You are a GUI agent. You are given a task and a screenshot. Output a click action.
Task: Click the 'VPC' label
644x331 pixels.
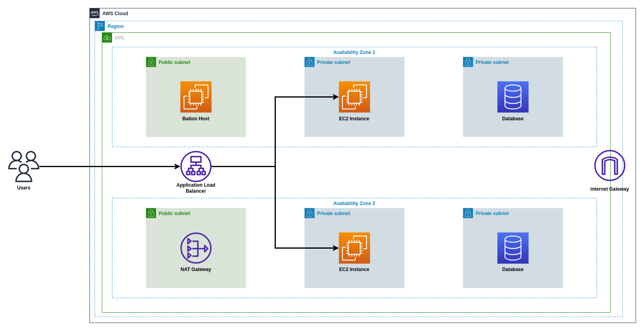(120, 38)
